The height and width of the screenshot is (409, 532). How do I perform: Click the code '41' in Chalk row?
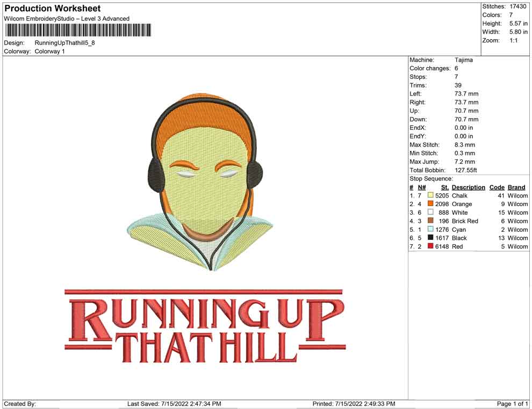[501, 195]
